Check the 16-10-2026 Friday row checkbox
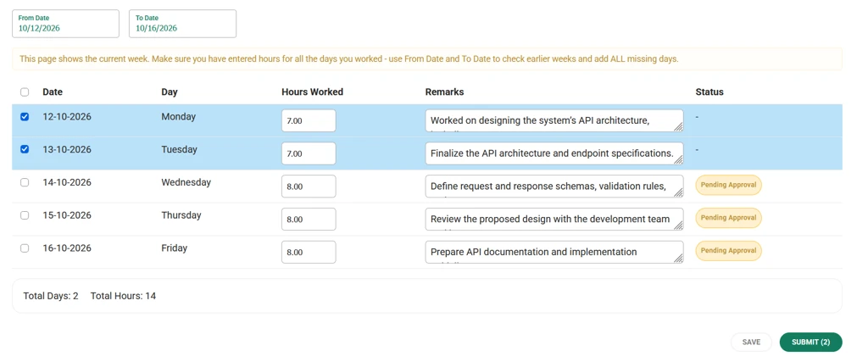Screen dimensions: 868x362 click(x=25, y=248)
